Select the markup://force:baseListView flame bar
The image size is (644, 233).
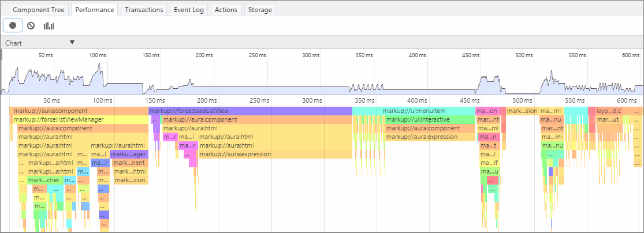coord(250,111)
